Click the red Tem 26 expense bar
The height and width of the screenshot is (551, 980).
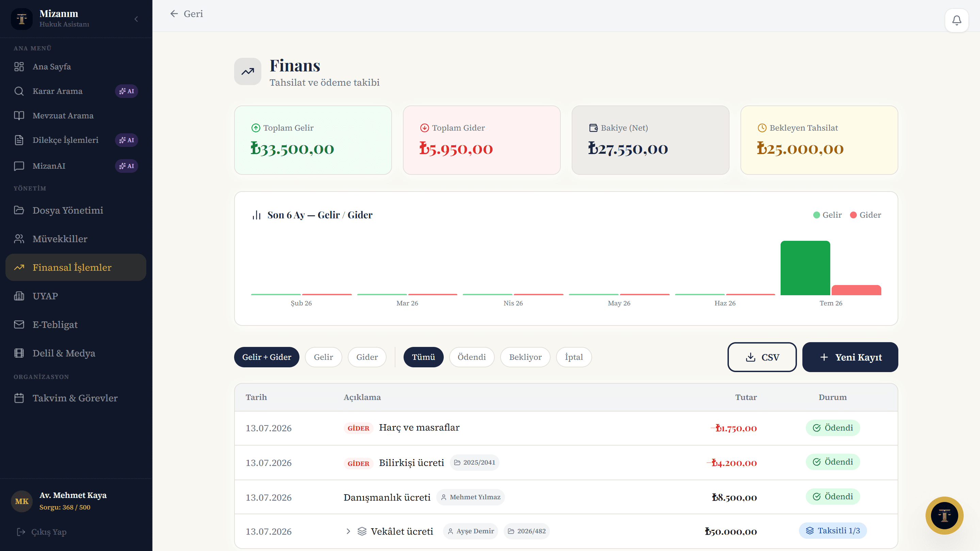(x=856, y=290)
